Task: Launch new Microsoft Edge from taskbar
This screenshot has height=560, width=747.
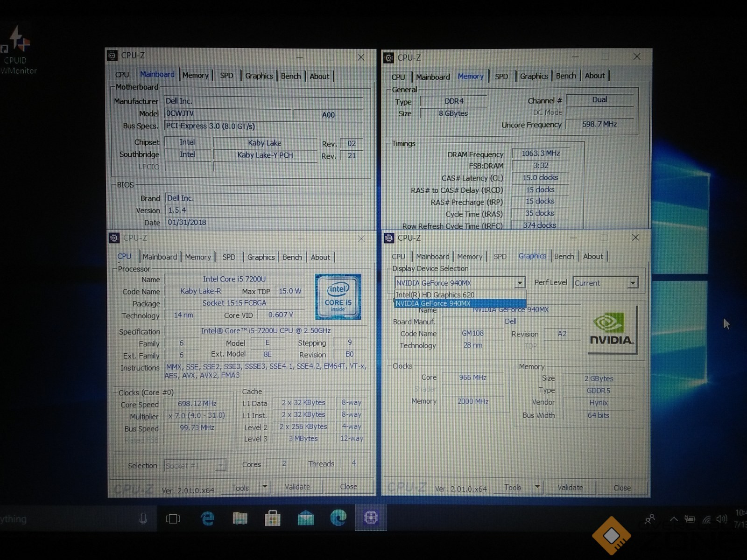Action: [338, 518]
